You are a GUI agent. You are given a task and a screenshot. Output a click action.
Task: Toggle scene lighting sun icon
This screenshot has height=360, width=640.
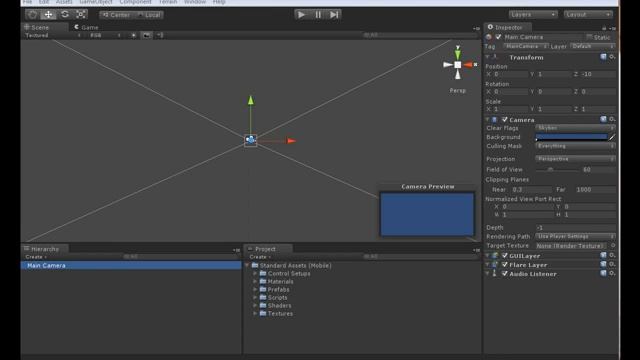click(x=133, y=36)
